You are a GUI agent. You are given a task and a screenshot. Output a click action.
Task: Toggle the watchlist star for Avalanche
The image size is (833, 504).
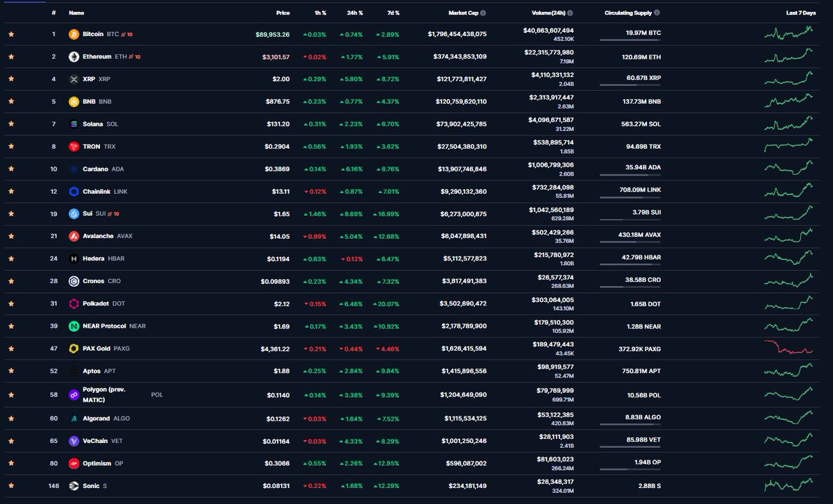pyautogui.click(x=11, y=236)
